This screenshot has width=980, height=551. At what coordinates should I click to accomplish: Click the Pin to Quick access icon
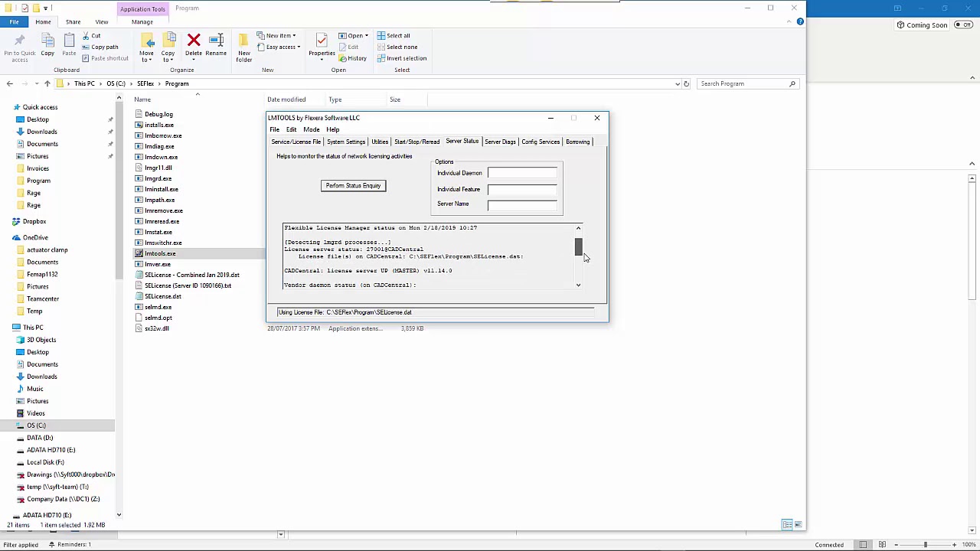click(19, 46)
